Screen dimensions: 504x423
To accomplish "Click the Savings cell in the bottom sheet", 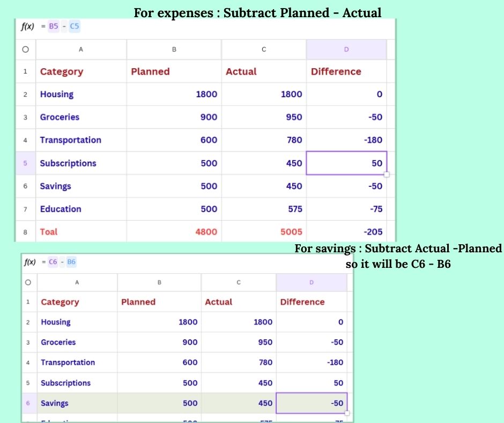I will pyautogui.click(x=77, y=403).
